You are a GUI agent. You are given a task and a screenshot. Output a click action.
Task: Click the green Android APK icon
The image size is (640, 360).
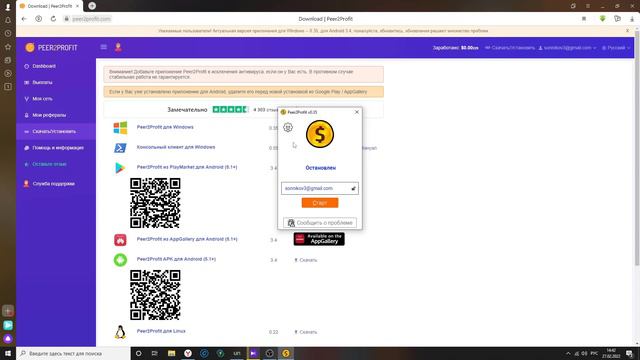(x=120, y=260)
